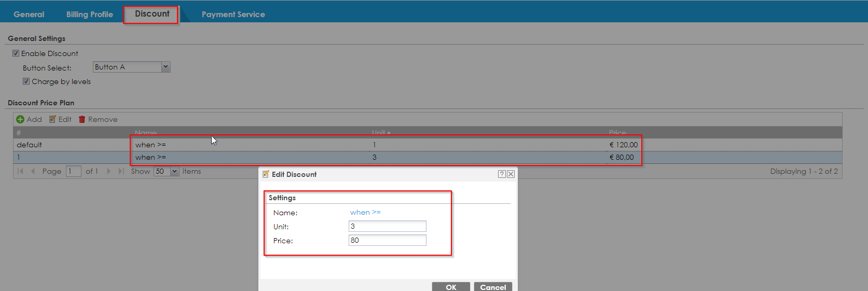
Task: Expand the Show items per page dropdown
Action: (174, 171)
